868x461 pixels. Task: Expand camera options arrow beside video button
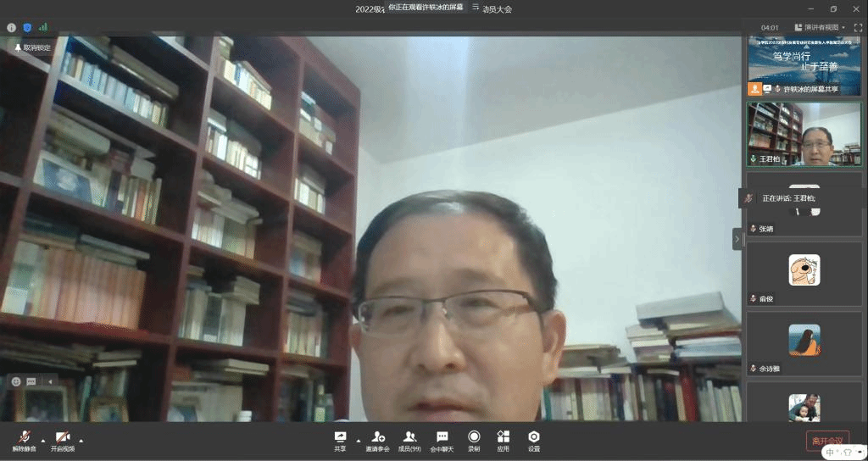pos(81,440)
